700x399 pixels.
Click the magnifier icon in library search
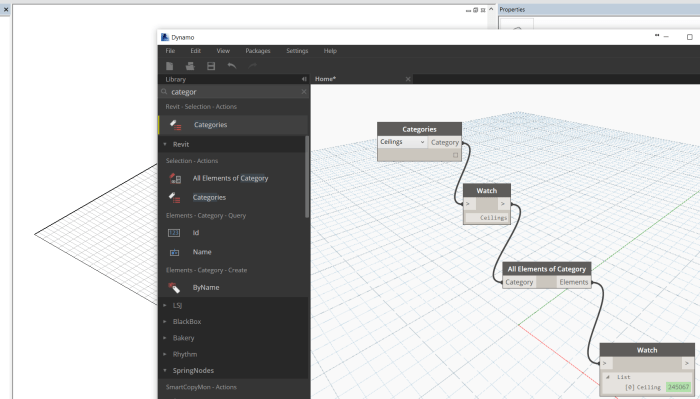pos(164,91)
